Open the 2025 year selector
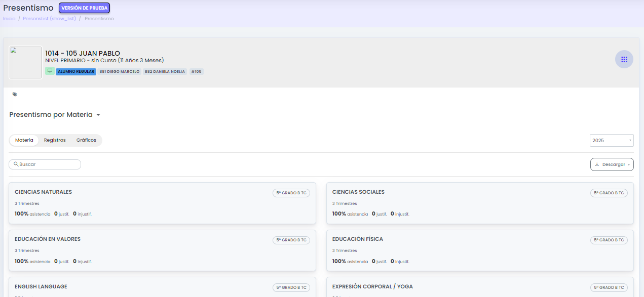The image size is (644, 297). pyautogui.click(x=612, y=140)
